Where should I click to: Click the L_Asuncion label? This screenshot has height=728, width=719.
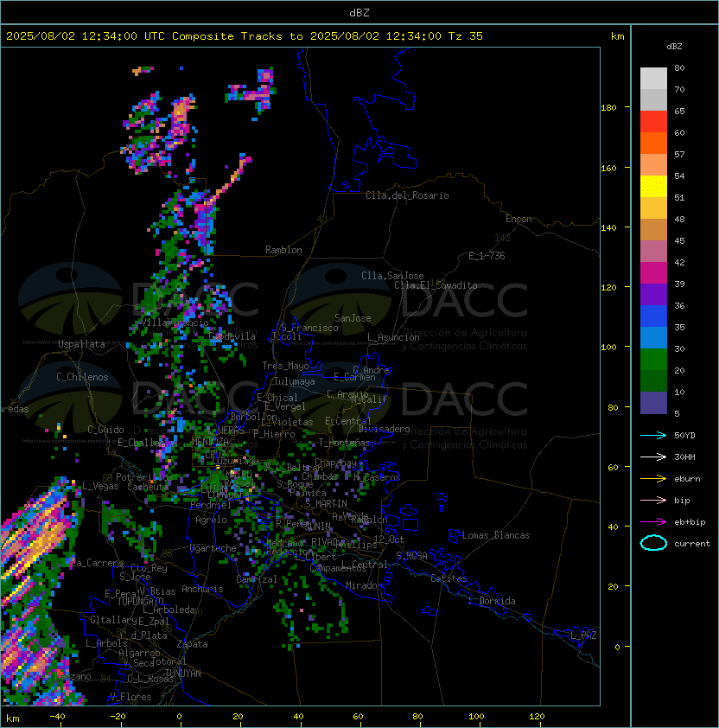coord(393,337)
